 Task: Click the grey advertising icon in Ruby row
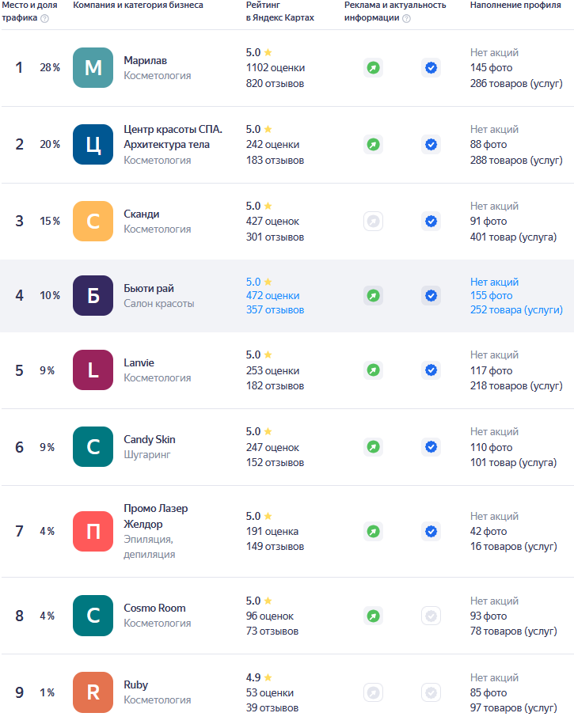(x=373, y=692)
